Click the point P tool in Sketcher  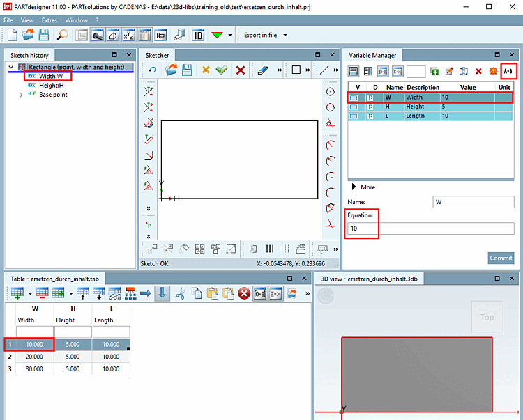click(x=149, y=225)
